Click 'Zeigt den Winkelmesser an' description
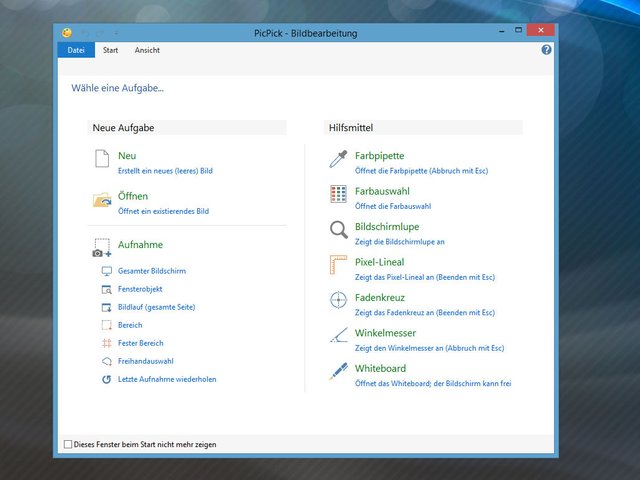Viewport: 640px width, 480px height. click(x=429, y=348)
